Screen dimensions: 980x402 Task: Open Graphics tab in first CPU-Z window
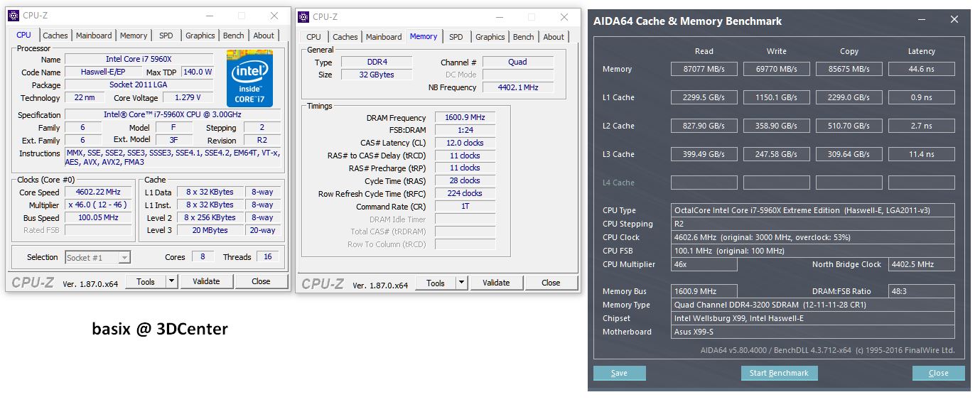[200, 36]
